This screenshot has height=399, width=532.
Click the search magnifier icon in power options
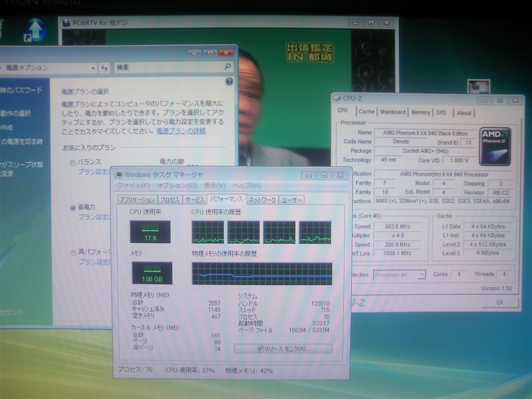pyautogui.click(x=228, y=66)
